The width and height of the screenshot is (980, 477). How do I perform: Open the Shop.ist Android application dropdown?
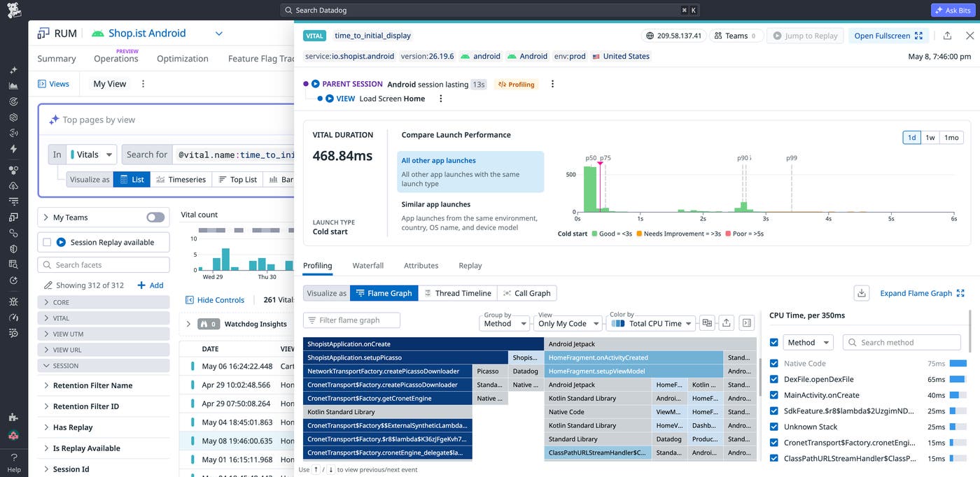(x=218, y=33)
